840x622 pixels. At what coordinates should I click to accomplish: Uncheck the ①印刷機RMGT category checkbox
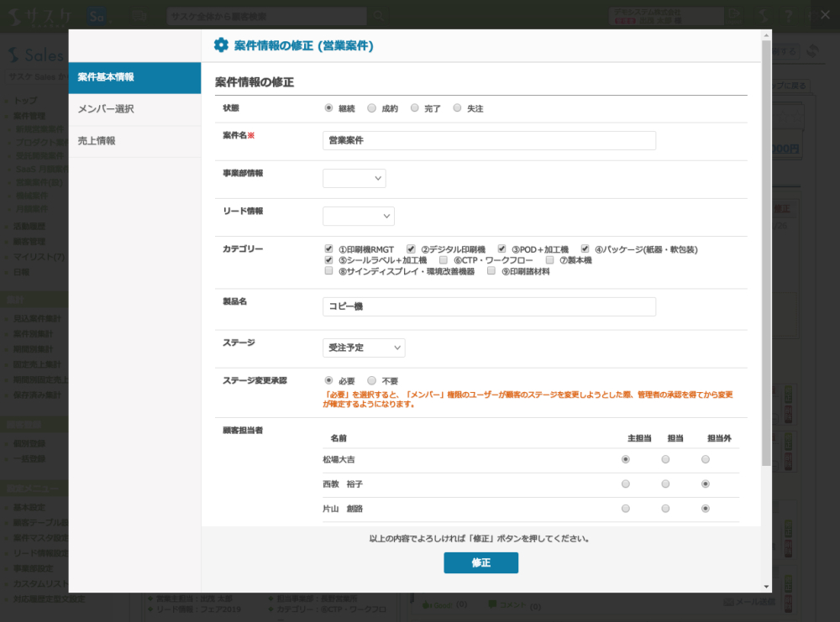click(329, 249)
